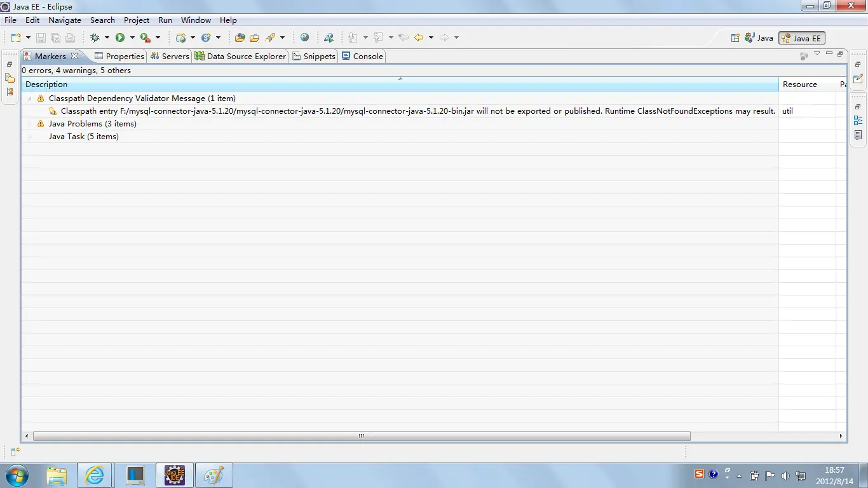Maximize the Markers view panel
The height and width of the screenshot is (488, 868).
[x=840, y=54]
